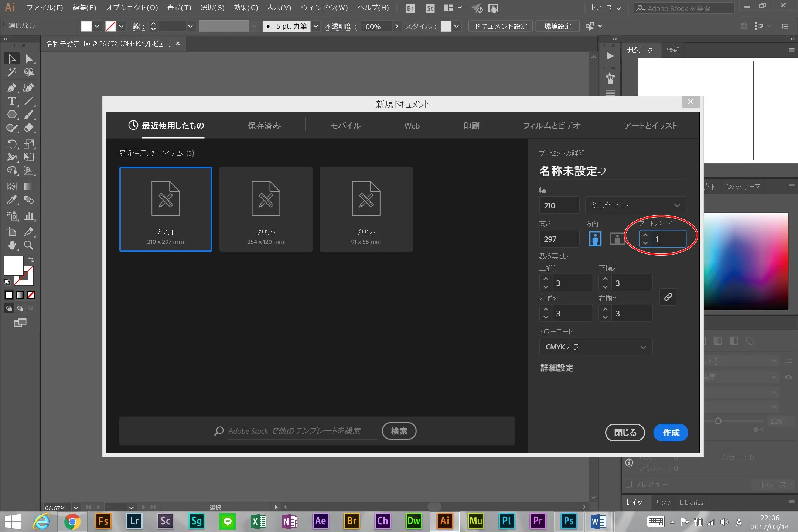
Task: Select the Type tool
Action: coord(11,101)
